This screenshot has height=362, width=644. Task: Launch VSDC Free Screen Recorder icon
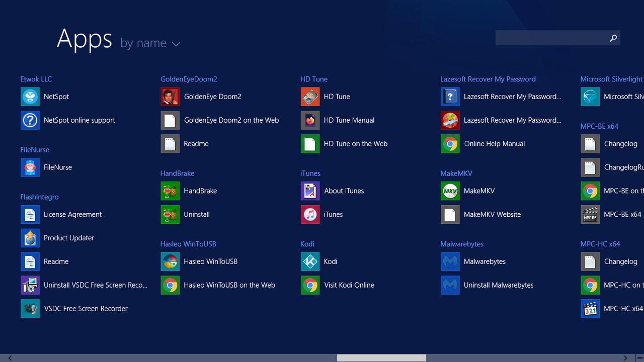pos(30,309)
